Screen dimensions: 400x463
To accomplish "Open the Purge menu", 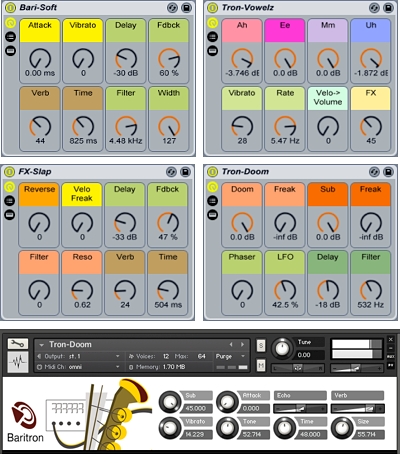I will tap(231, 356).
